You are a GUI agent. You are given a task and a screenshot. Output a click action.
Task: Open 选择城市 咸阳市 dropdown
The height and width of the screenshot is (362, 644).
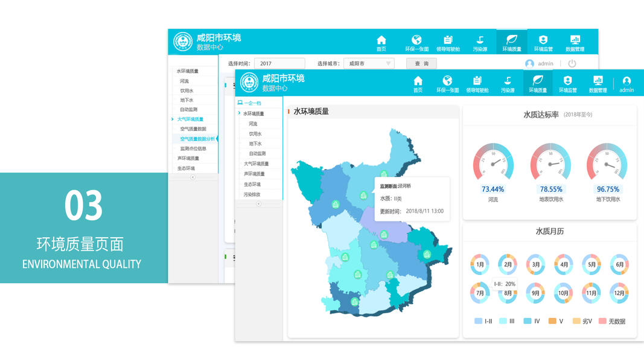(369, 63)
